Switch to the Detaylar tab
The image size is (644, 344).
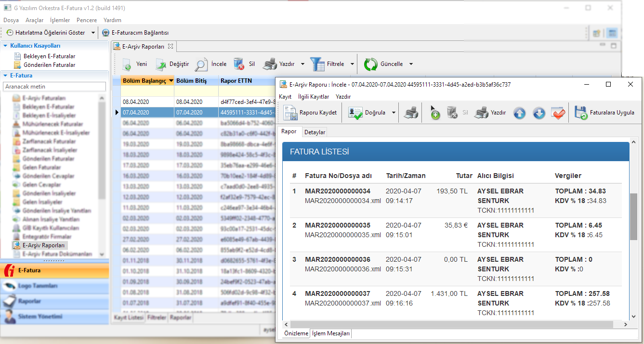[x=315, y=132]
